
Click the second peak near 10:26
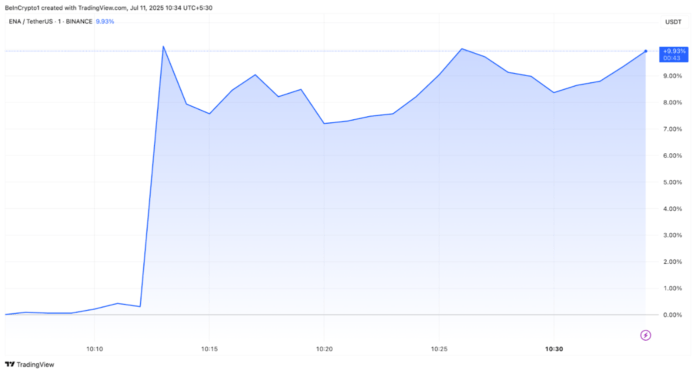[462, 49]
